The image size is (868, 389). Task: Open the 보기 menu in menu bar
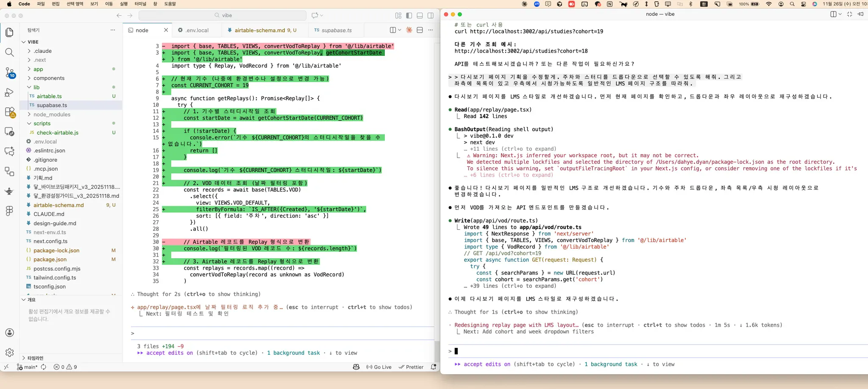[x=94, y=4]
